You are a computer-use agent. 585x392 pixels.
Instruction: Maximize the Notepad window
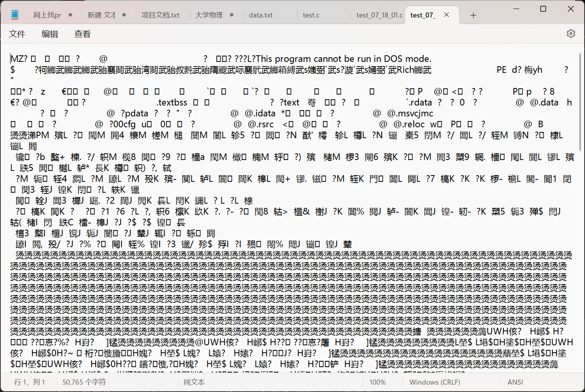pyautogui.click(x=543, y=9)
